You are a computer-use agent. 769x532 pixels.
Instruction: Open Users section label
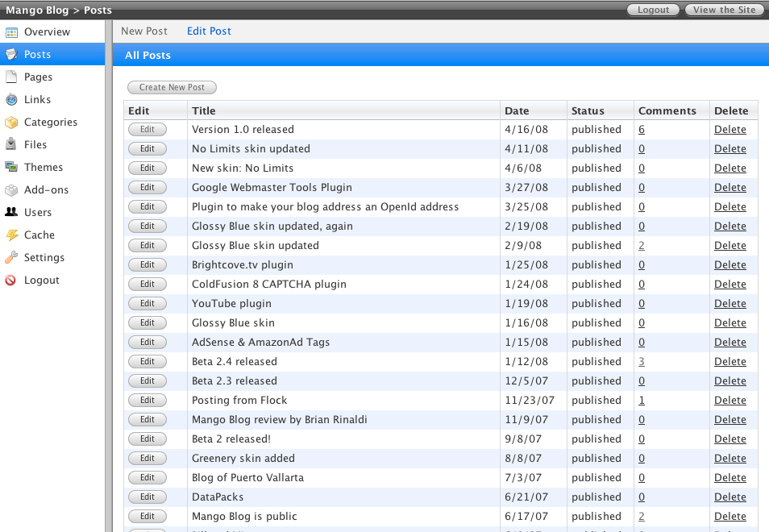tap(38, 212)
